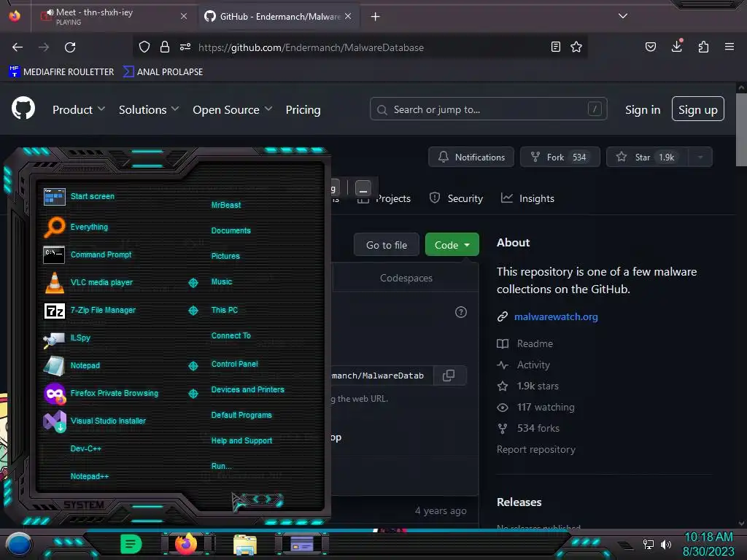Reload the current page

(x=70, y=47)
